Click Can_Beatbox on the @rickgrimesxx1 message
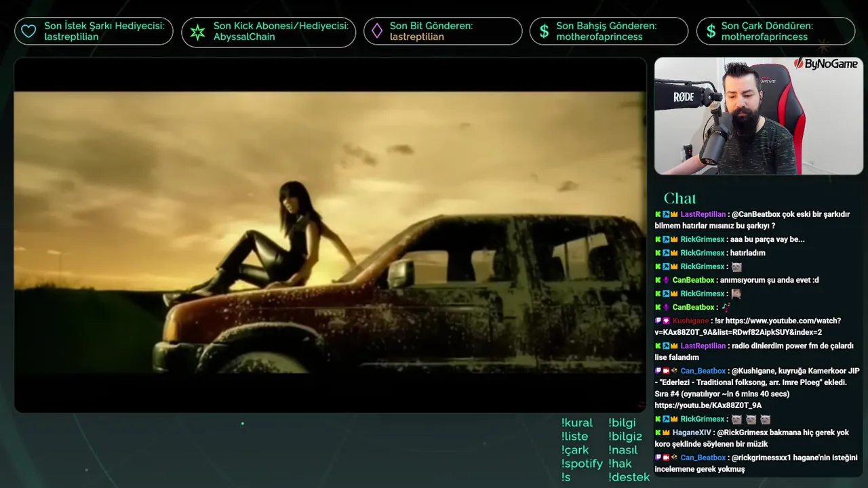 703,457
